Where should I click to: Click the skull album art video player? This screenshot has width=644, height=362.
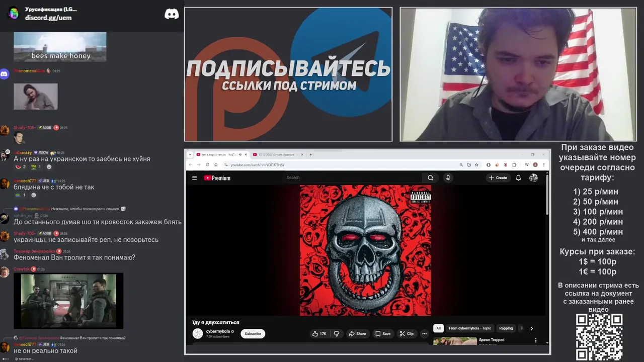pos(365,250)
